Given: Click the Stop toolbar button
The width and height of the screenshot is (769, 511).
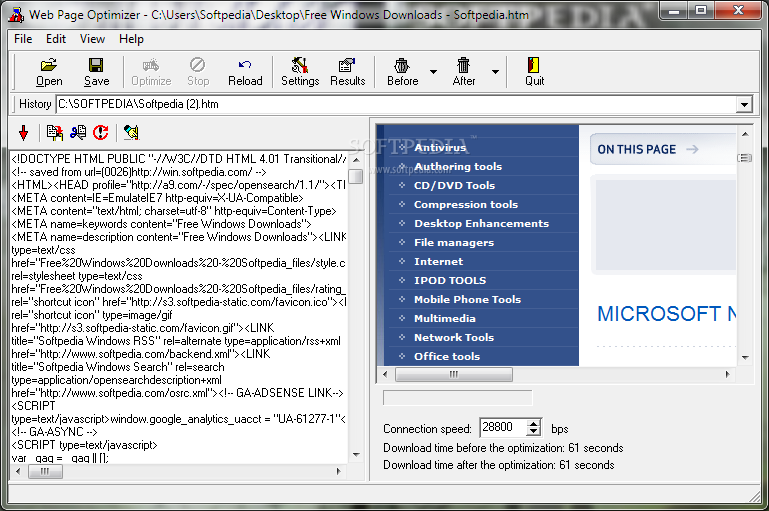Looking at the screenshot, I should tap(198, 72).
